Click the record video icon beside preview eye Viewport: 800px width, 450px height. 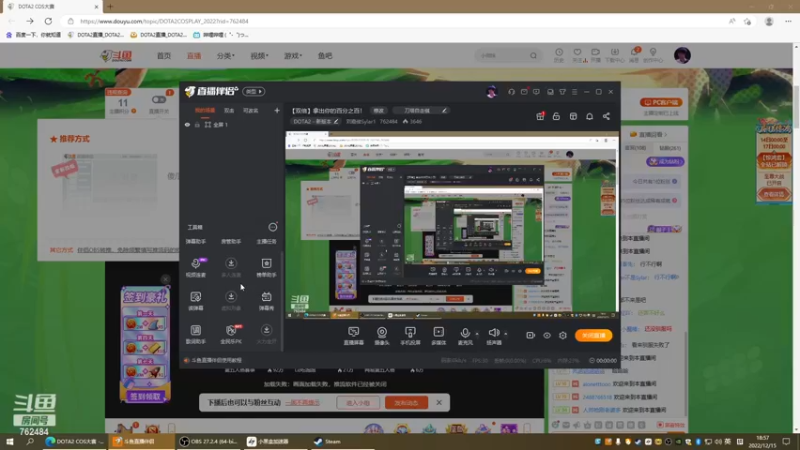[x=531, y=335]
